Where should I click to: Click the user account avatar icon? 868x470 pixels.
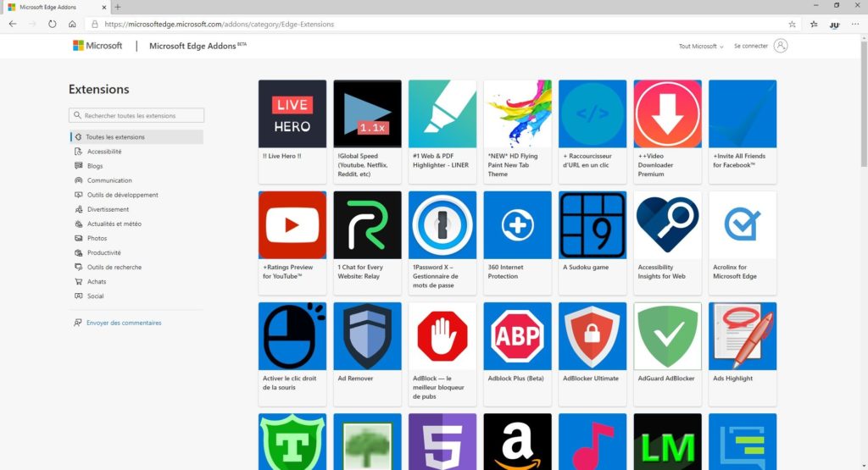[781, 46]
